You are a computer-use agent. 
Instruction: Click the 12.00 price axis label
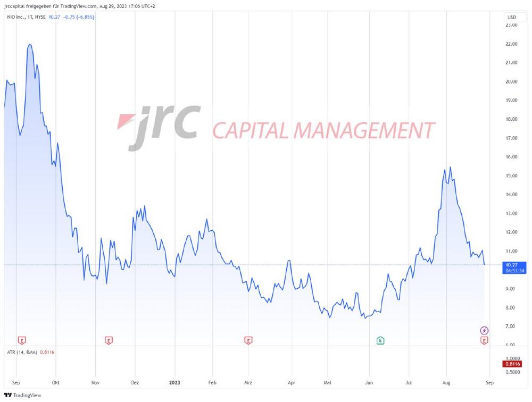click(x=511, y=232)
